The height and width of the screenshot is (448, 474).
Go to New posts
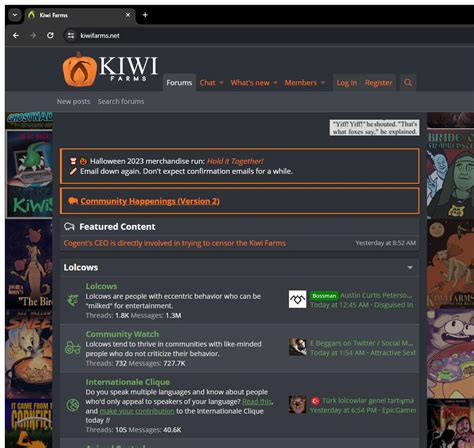73,101
